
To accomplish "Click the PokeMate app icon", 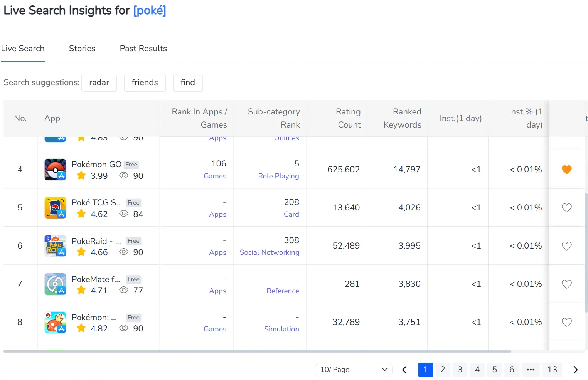I will 55,284.
